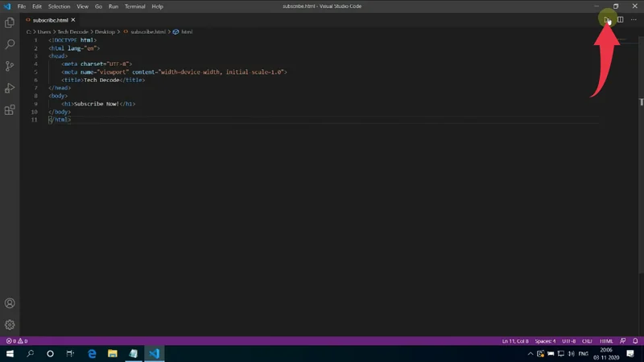This screenshot has width=644, height=362.
Task: Open the Run and Debug view
Action: pos(10,88)
